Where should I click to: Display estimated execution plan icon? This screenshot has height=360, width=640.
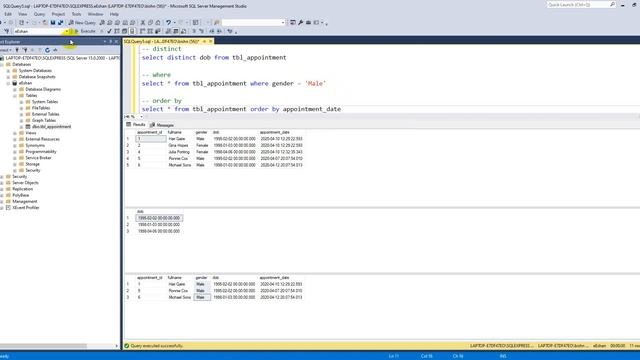tap(117, 31)
